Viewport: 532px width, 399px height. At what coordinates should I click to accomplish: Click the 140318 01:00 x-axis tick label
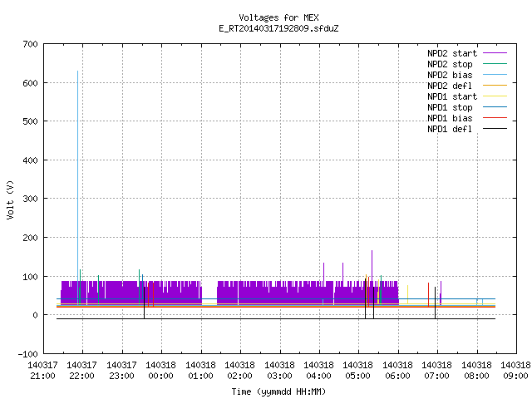(x=201, y=371)
